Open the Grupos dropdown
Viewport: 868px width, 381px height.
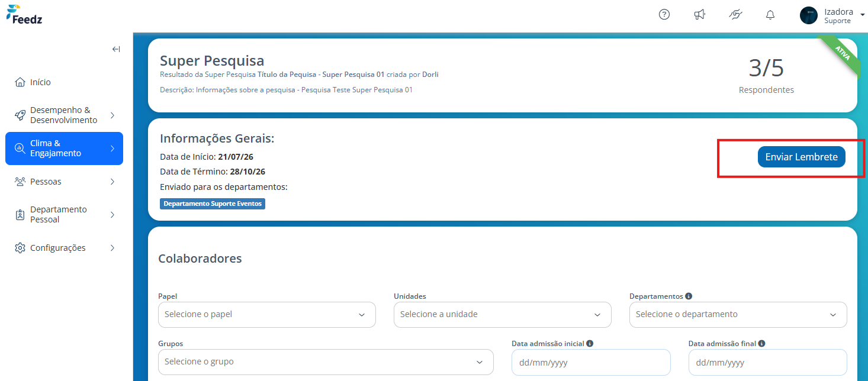point(326,362)
